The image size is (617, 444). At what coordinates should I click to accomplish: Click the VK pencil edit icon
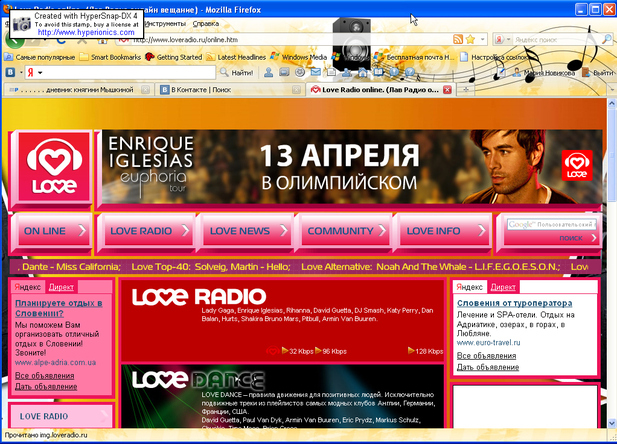[501, 72]
